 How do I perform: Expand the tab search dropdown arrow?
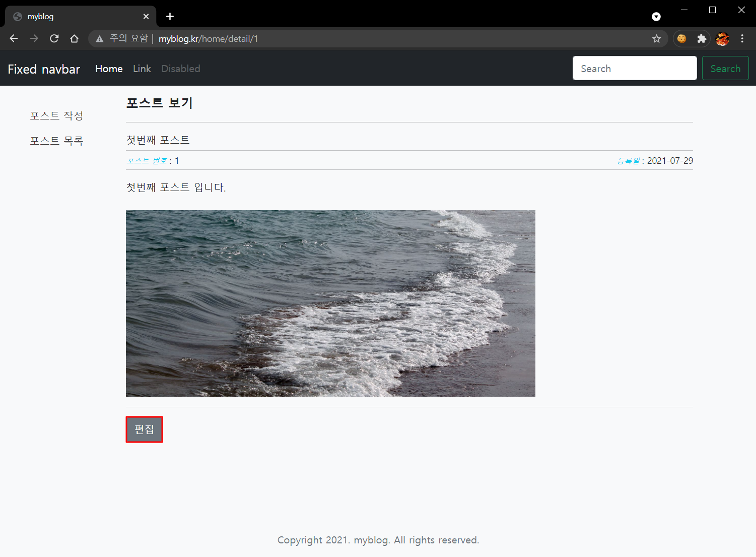tap(656, 17)
